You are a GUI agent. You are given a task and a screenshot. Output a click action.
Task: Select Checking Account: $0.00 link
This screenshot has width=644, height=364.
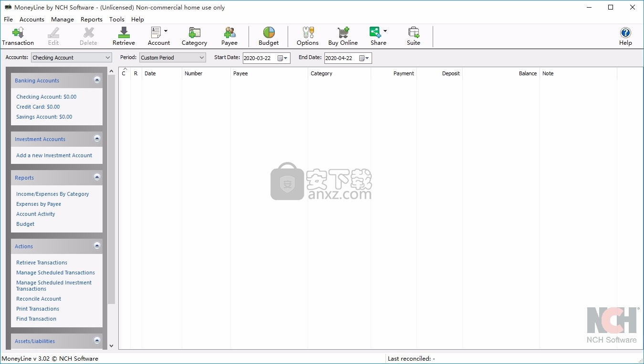coord(46,97)
